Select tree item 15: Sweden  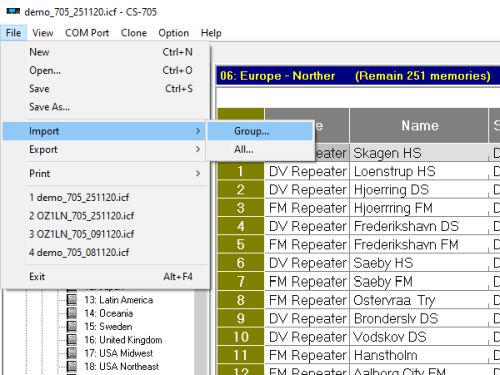click(108, 327)
